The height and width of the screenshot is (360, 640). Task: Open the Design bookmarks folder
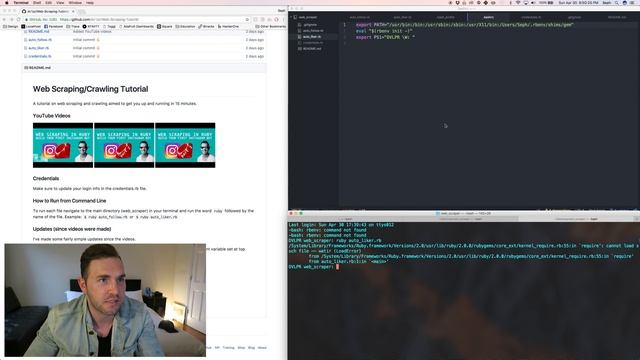11,27
